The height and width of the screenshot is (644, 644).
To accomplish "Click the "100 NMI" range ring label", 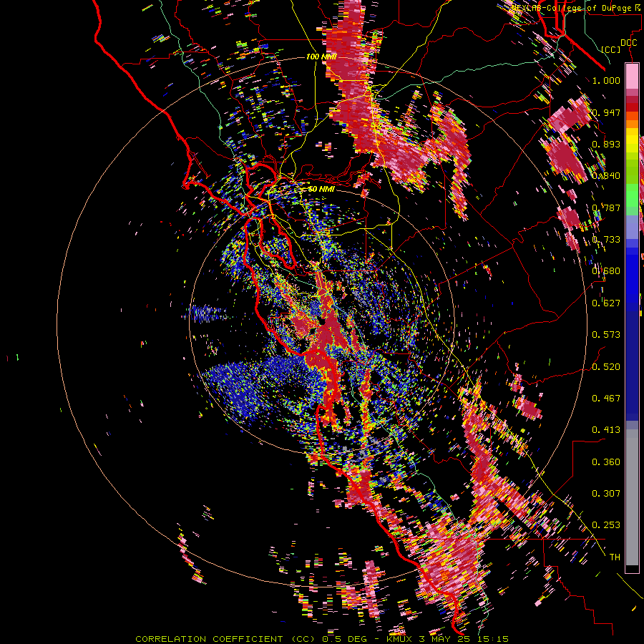I will point(321,57).
